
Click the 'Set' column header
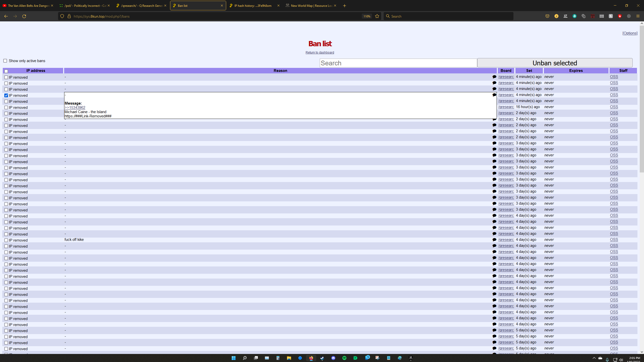click(x=529, y=71)
